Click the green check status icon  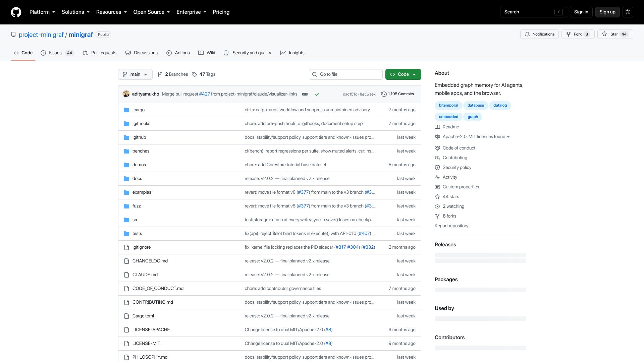(317, 94)
